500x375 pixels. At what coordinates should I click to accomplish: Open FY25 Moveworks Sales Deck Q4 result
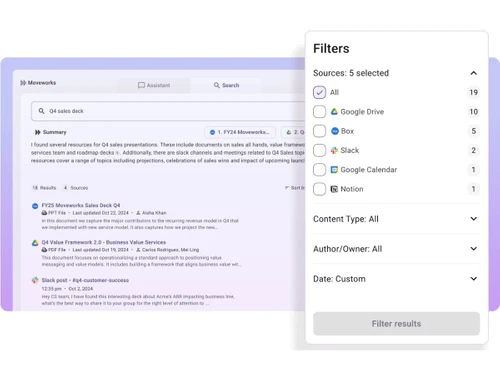click(x=81, y=205)
